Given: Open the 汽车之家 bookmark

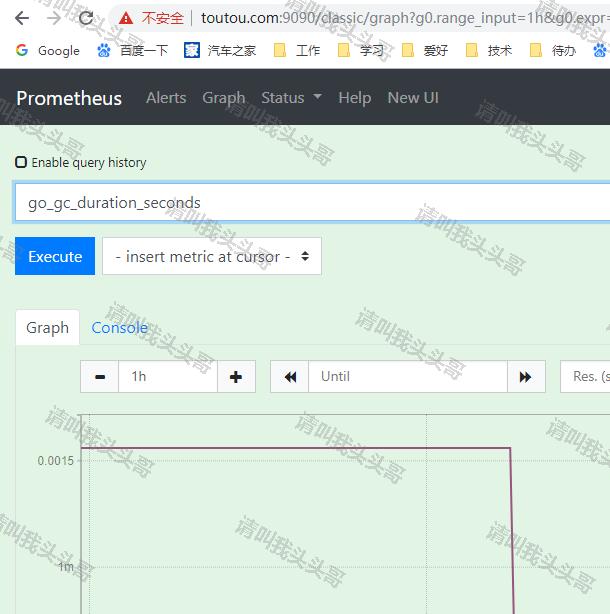Looking at the screenshot, I should coord(220,51).
